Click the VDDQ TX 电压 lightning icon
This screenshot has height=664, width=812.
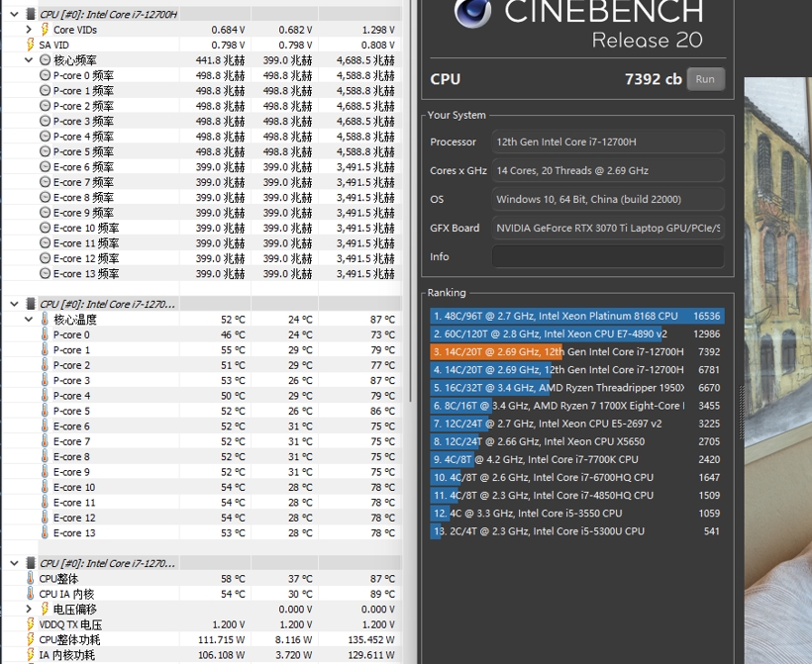(31, 624)
